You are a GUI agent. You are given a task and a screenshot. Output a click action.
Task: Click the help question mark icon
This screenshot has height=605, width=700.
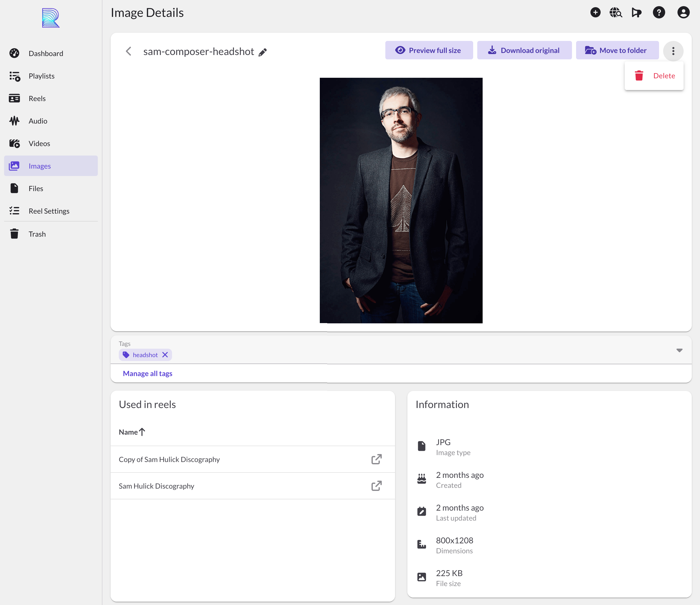pyautogui.click(x=659, y=13)
